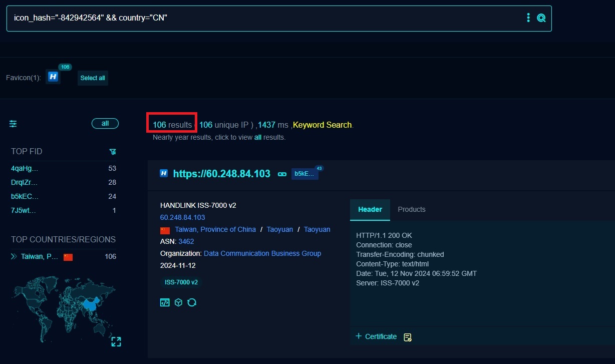Open the https://60.248.84.103 result link

point(221,174)
